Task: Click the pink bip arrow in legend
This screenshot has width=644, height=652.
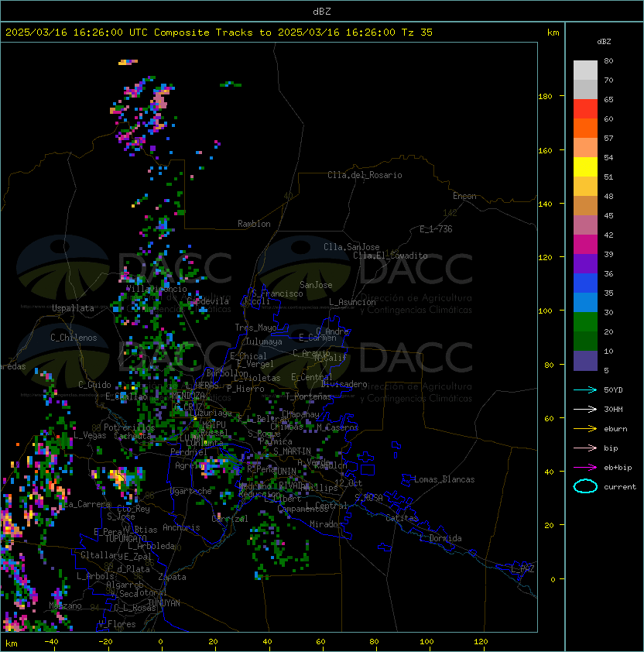Action: click(x=585, y=448)
